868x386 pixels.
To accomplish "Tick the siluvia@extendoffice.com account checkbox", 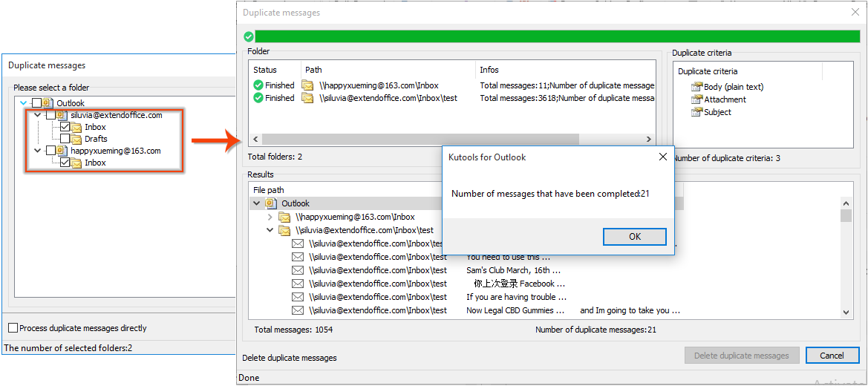I will click(x=51, y=115).
